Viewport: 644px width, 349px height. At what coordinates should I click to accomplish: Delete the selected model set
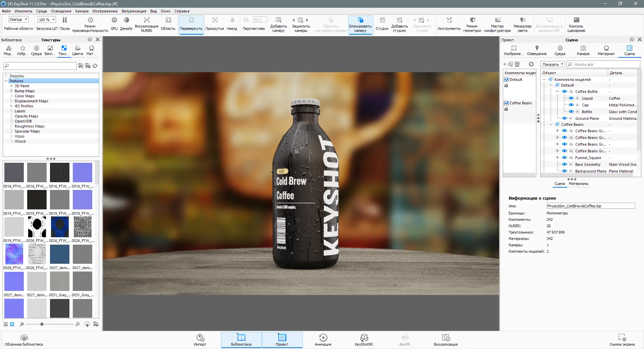click(x=517, y=64)
